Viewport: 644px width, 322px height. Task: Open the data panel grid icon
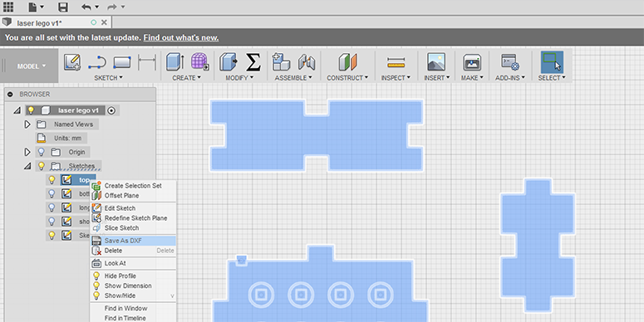pyautogui.click(x=8, y=7)
